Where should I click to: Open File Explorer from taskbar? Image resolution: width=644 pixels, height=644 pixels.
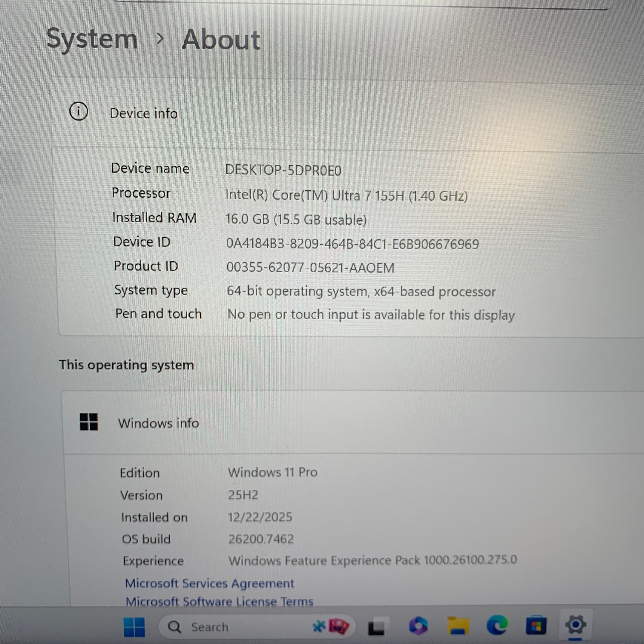[458, 626]
